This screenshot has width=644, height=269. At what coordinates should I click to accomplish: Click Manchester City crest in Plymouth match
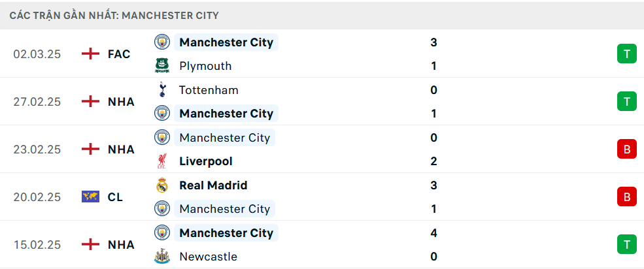161,42
